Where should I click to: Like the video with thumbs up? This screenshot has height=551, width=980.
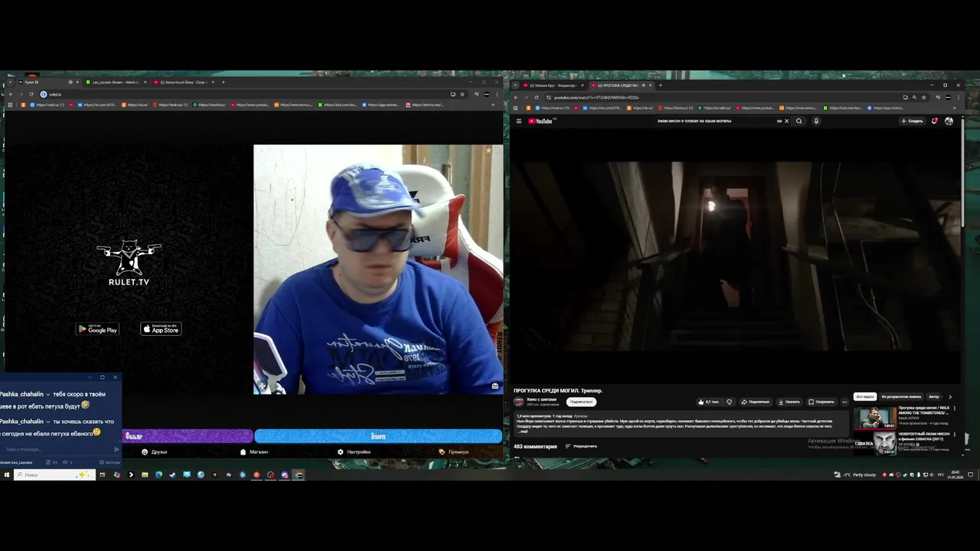point(708,402)
